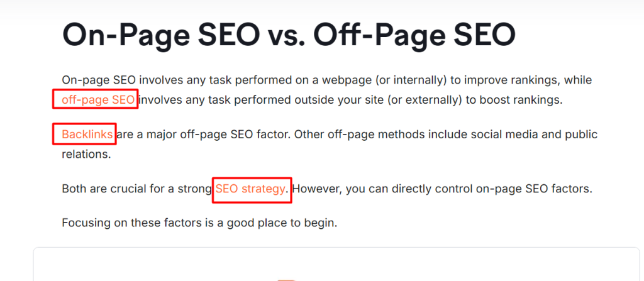Click the words Both are crucial
Screen dimensions: 644x281
107,189
